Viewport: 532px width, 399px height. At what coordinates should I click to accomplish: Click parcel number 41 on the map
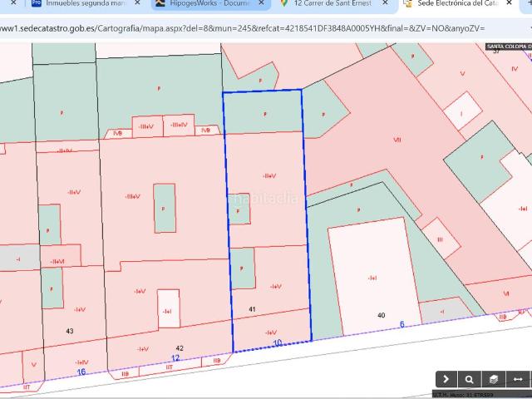pyautogui.click(x=252, y=309)
